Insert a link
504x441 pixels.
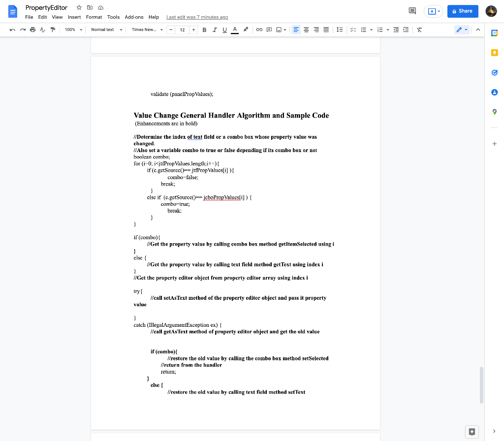pos(259,30)
